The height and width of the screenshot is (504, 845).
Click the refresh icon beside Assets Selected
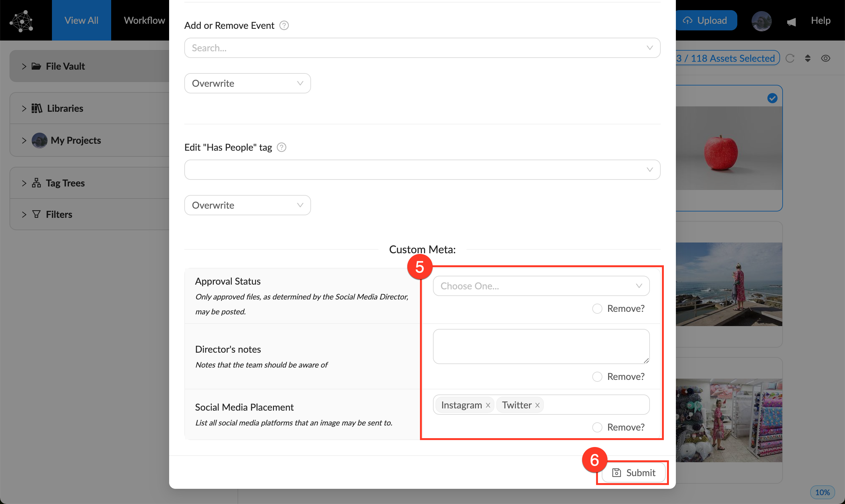pos(790,59)
